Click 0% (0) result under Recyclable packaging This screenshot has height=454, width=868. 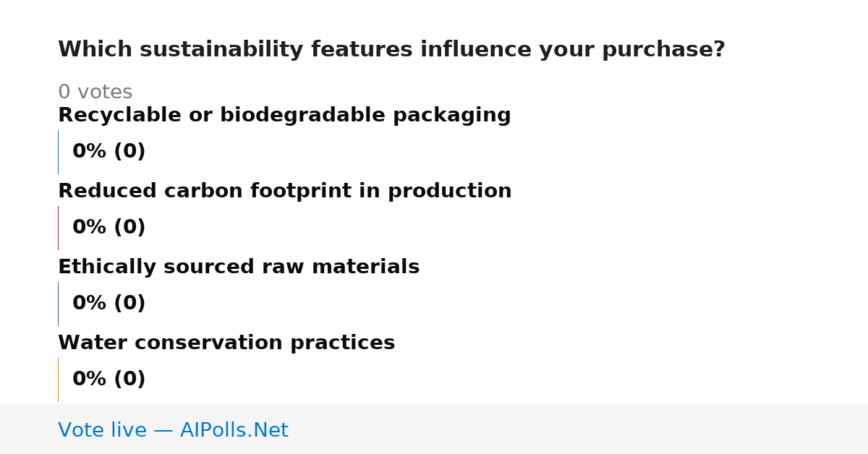[109, 152]
